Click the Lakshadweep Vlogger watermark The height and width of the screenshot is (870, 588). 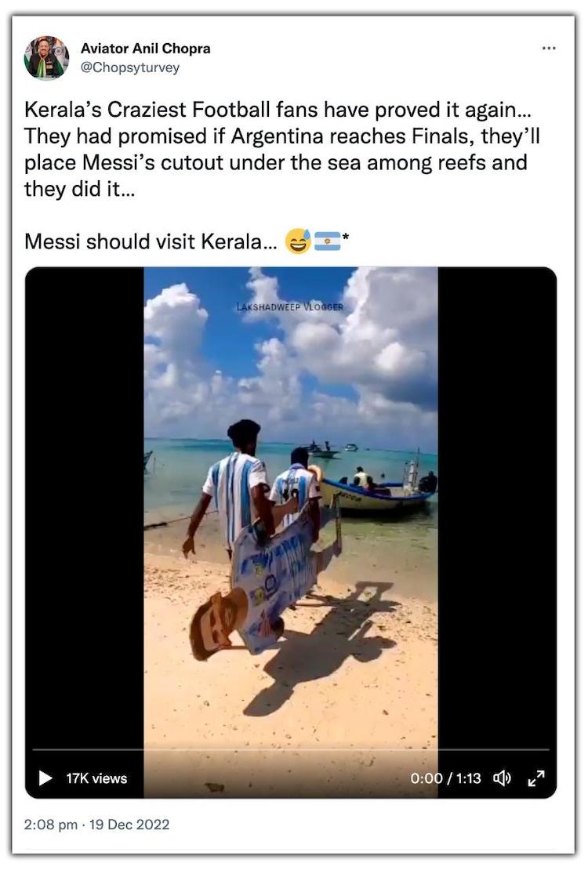[289, 306]
